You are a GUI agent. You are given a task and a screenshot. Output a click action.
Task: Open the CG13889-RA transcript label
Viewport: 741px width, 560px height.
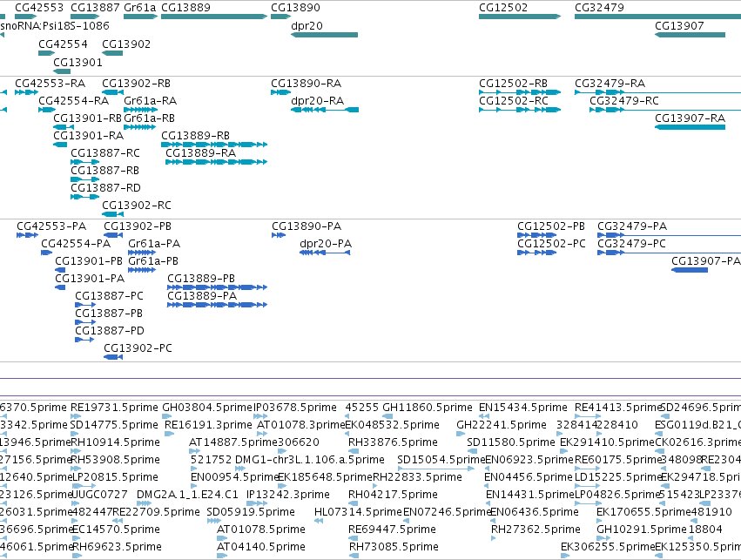201,153
